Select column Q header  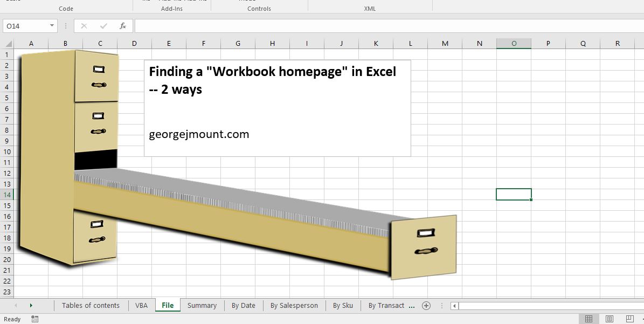click(x=583, y=44)
